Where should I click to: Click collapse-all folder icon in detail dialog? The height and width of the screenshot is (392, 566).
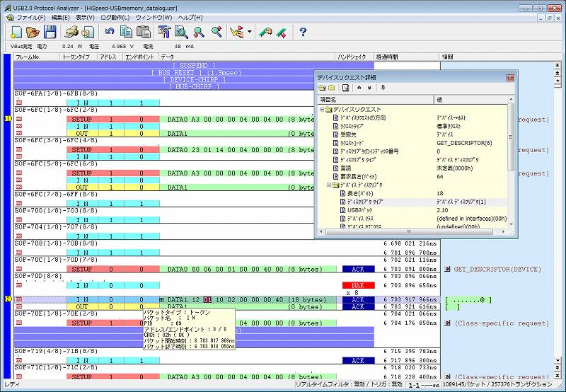(332, 88)
